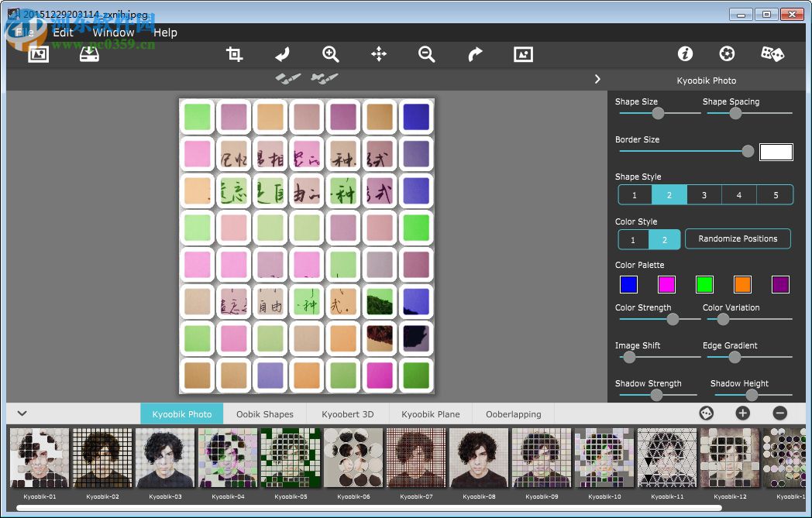Screen dimensions: 812x518
Task: Open settings with the gear icon
Action: click(727, 53)
